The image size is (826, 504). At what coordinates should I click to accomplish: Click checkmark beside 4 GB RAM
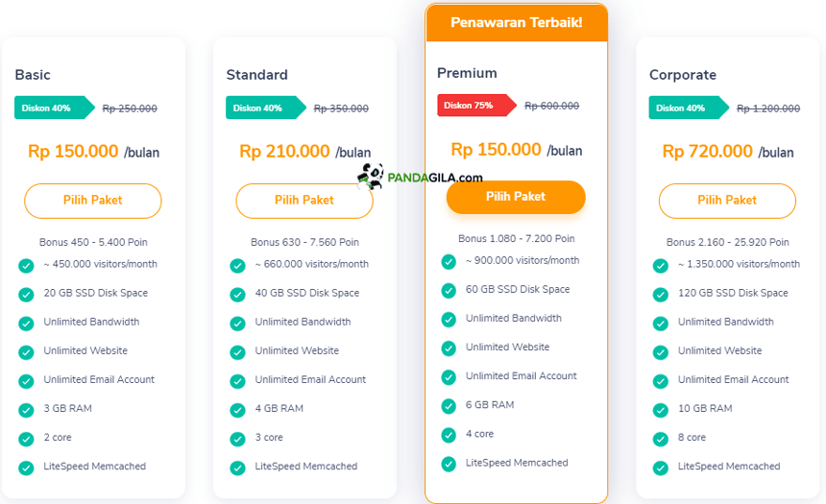point(237,410)
